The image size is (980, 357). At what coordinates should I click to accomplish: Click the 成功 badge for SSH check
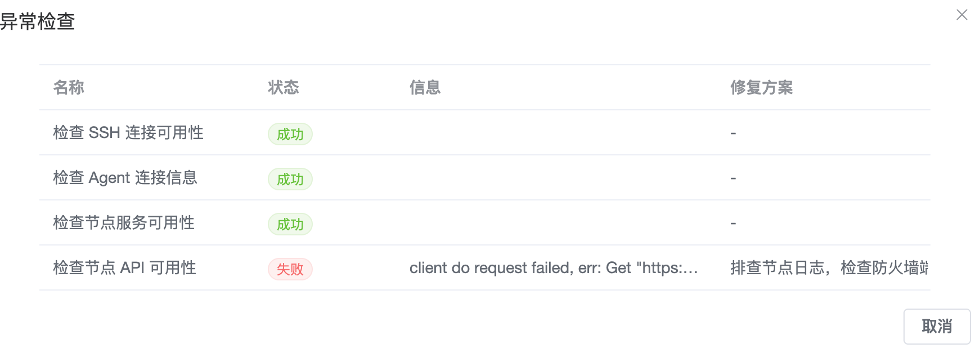[290, 134]
